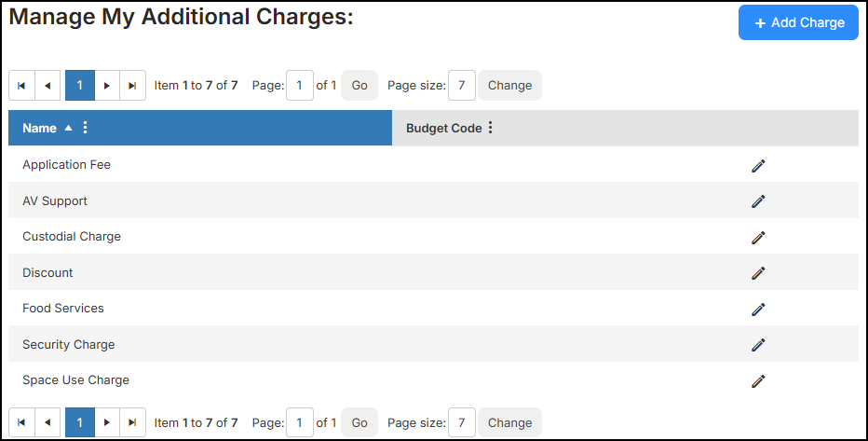Select the Security Charge row text
868x441 pixels.
point(69,344)
